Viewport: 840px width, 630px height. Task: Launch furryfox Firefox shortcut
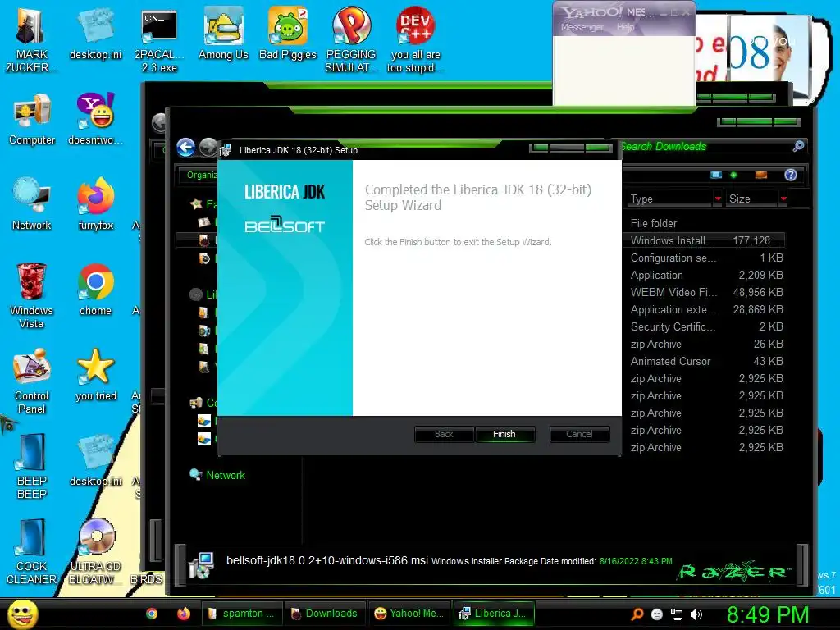pos(95,204)
